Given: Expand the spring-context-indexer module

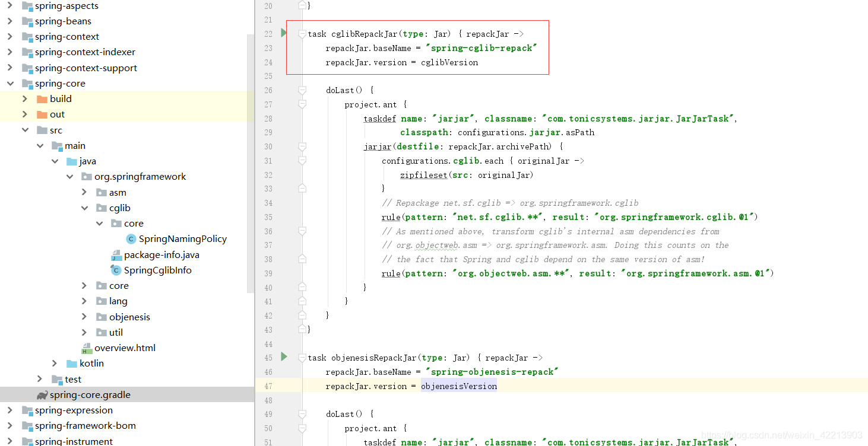Looking at the screenshot, I should (10, 52).
